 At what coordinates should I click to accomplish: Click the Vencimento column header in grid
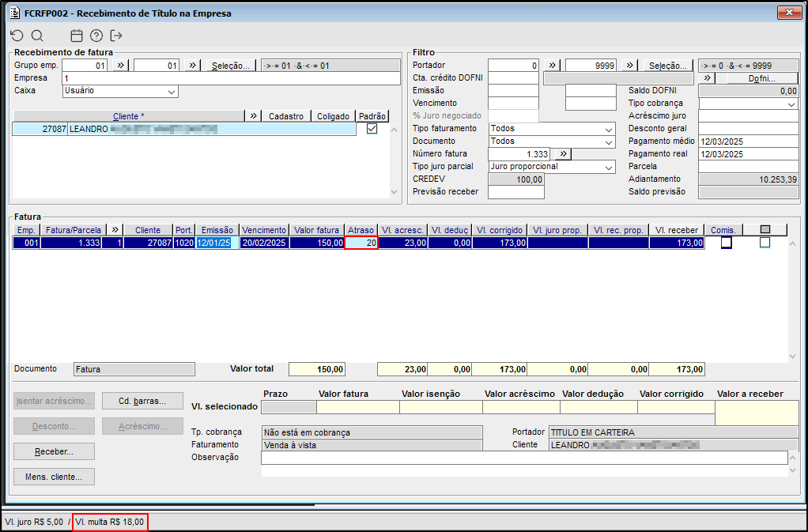264,230
